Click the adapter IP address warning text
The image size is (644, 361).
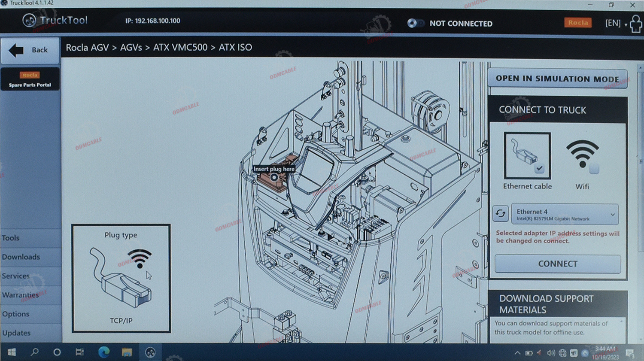pos(558,237)
